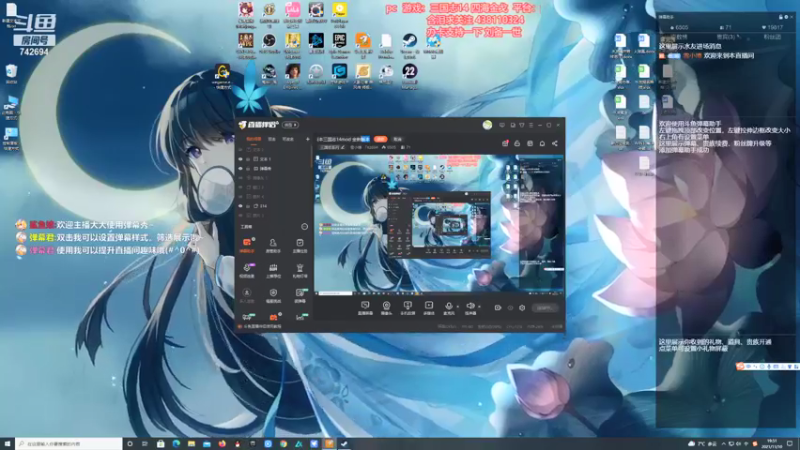The height and width of the screenshot is (450, 800).
Task: Click the orange button beside the stream title
Action: click(x=381, y=139)
